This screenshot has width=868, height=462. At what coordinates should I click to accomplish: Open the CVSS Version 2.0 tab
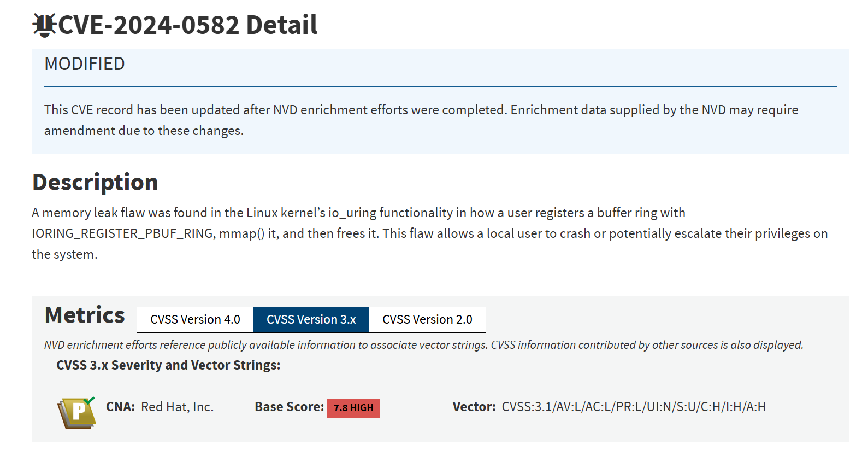coord(427,320)
